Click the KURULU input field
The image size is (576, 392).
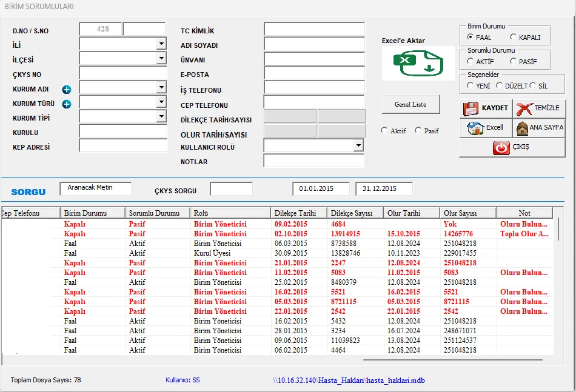123,131
